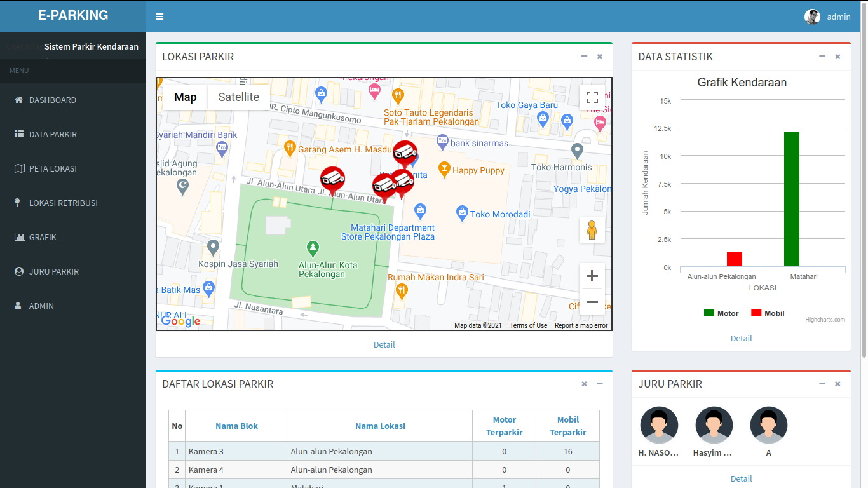Go to the DASHBOARD menu item

click(x=73, y=100)
